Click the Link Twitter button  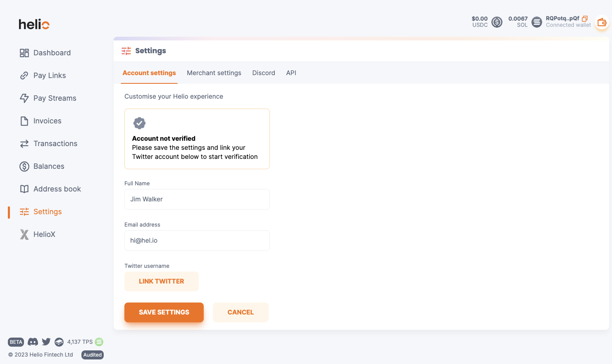point(162,281)
